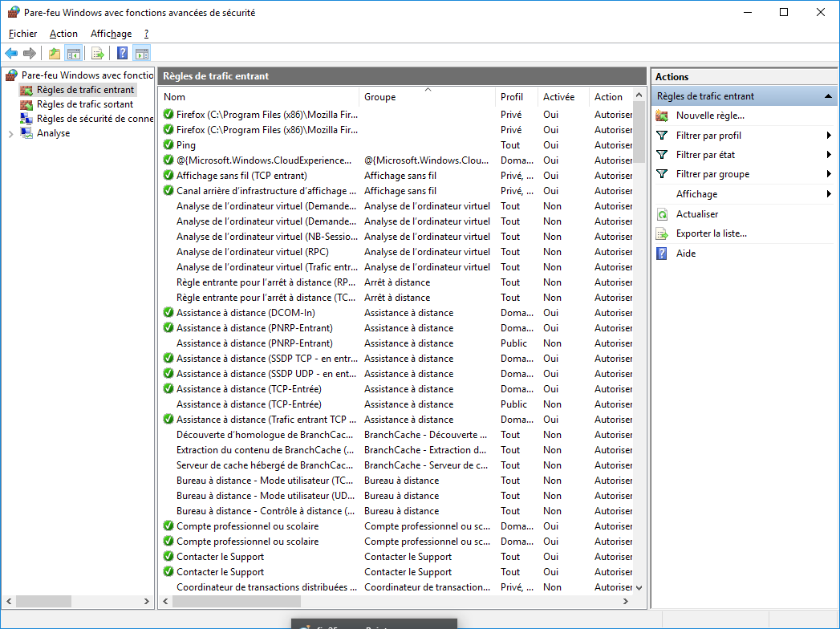Click Exporter la liste... action
This screenshot has height=629, width=840.
(711, 233)
